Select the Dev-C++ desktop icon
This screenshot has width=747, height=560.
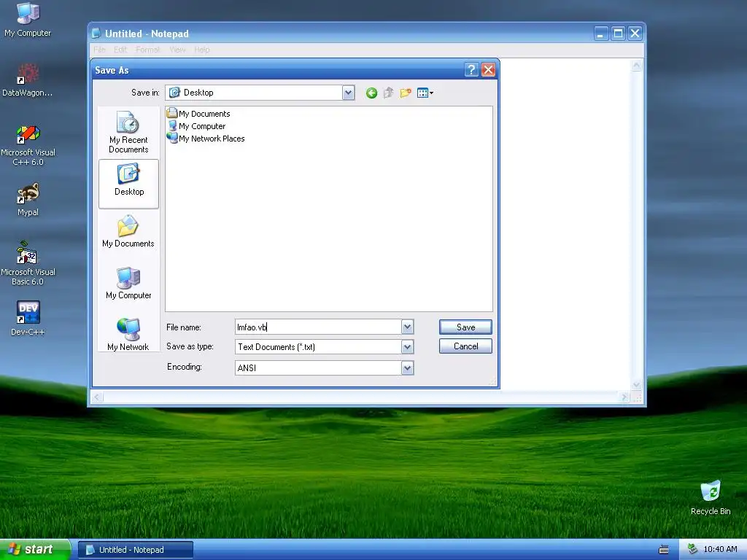[x=28, y=319]
